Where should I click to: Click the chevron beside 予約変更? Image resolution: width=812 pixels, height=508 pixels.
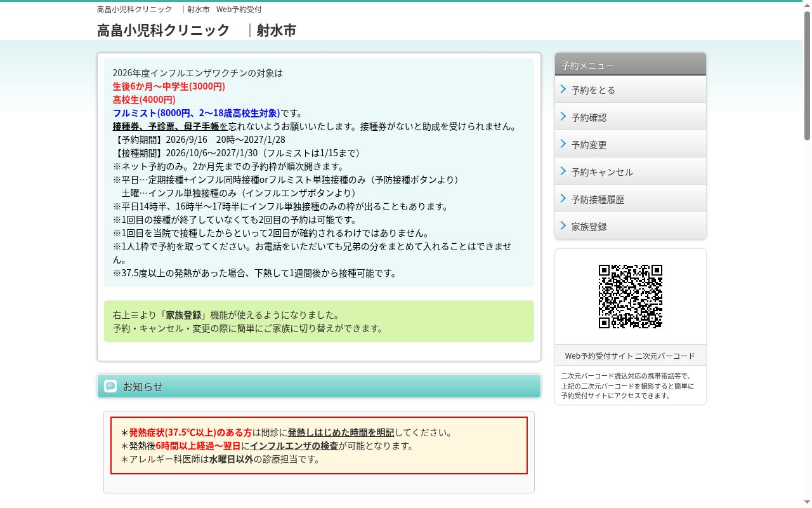click(563, 144)
